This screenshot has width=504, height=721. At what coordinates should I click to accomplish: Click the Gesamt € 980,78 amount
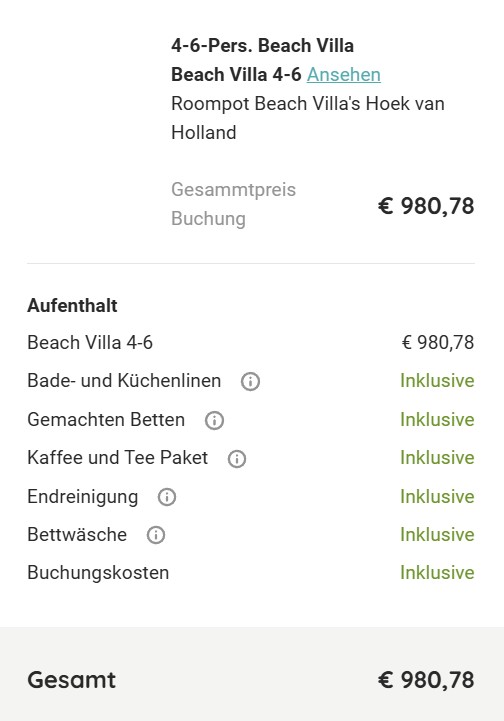point(426,680)
